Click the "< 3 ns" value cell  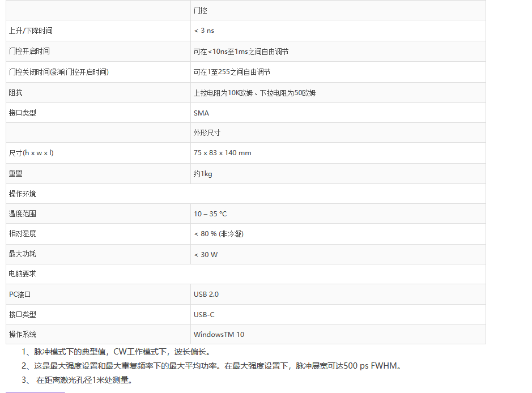(204, 31)
